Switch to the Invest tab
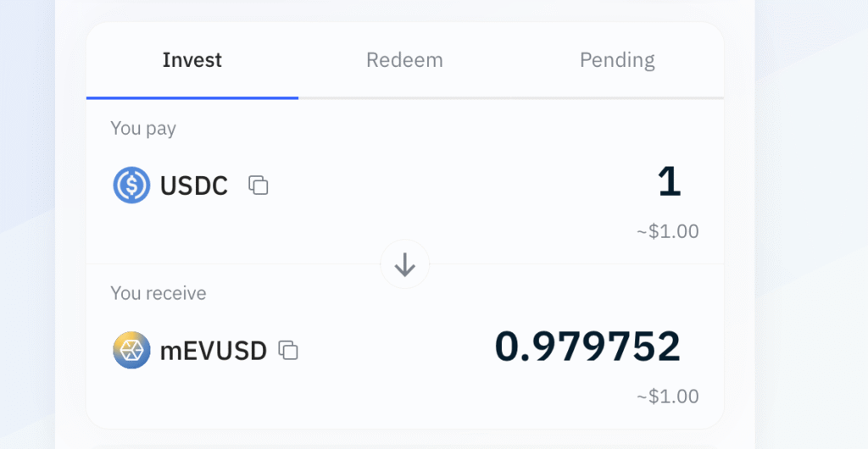 192,60
